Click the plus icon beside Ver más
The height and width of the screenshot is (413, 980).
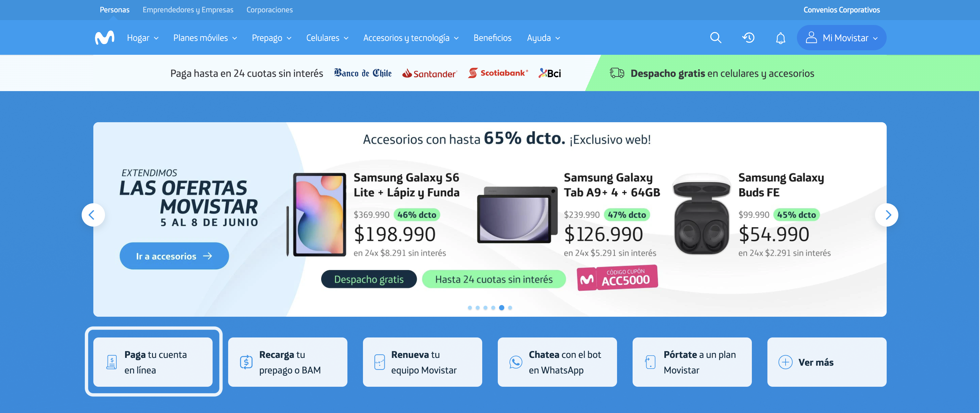coord(785,362)
